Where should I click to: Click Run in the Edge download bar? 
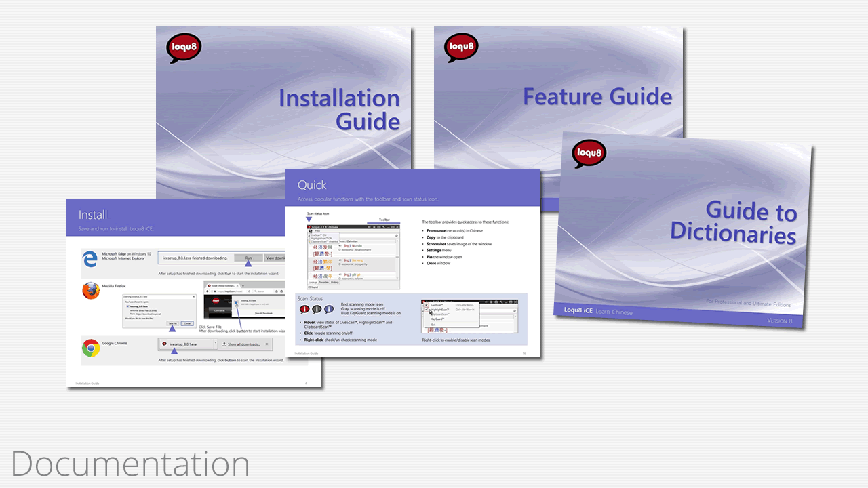248,258
